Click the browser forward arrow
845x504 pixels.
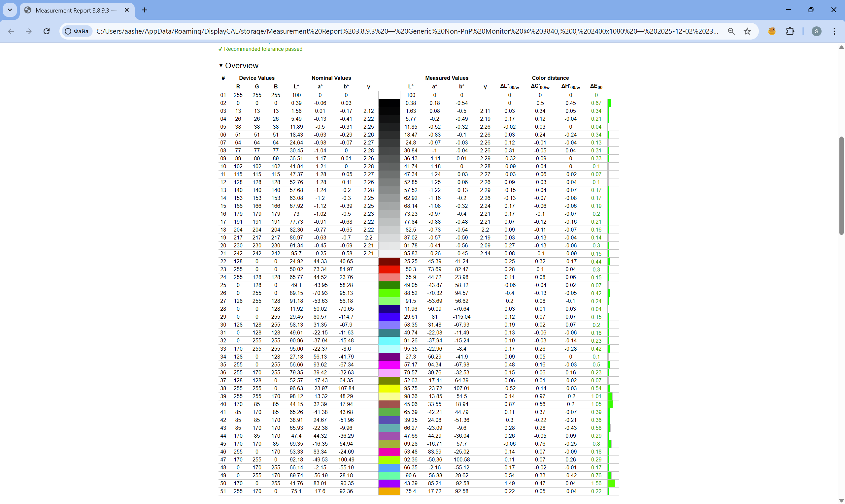coord(29,31)
